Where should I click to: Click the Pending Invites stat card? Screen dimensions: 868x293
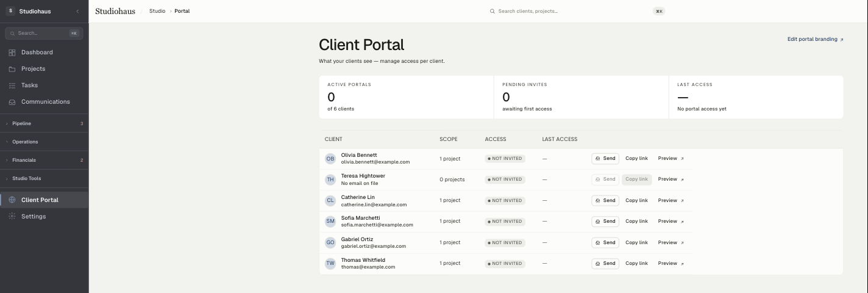coord(582,97)
